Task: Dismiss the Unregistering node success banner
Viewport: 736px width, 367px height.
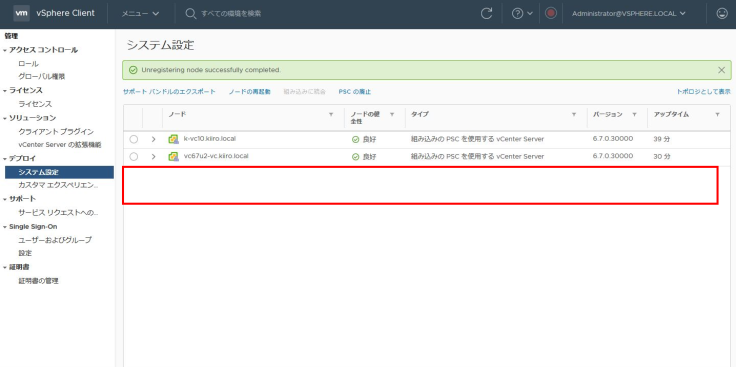Action: tap(721, 70)
